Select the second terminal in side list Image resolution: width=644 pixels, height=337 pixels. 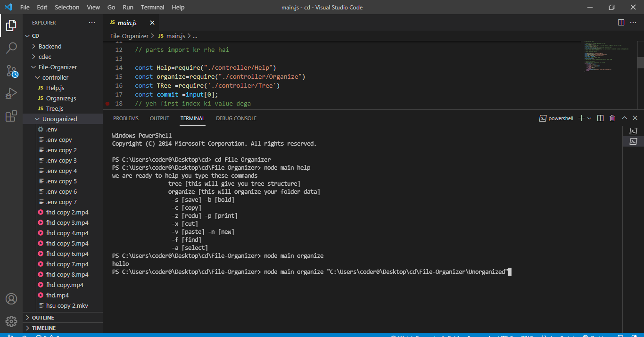coord(633,141)
